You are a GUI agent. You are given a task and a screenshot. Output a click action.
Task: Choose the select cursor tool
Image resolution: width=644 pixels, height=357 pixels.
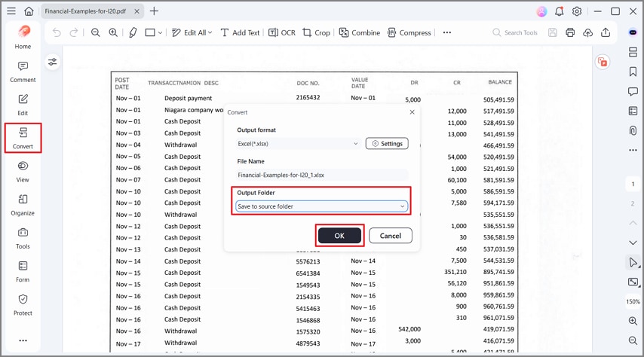[x=633, y=262]
